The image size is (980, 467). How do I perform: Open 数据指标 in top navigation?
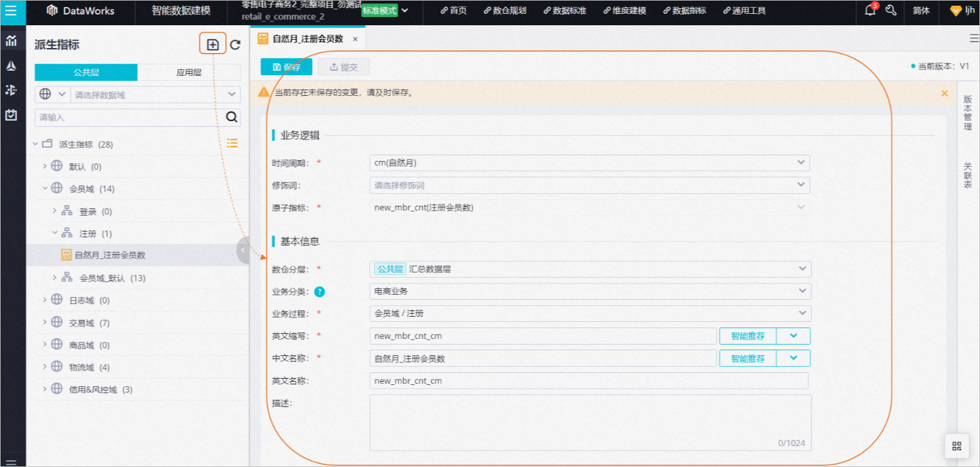coord(684,11)
